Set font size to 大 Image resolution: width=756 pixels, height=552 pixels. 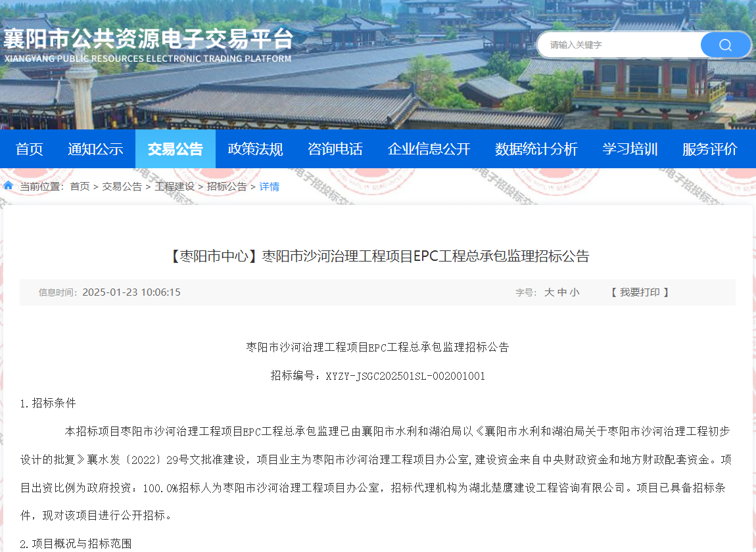[549, 292]
